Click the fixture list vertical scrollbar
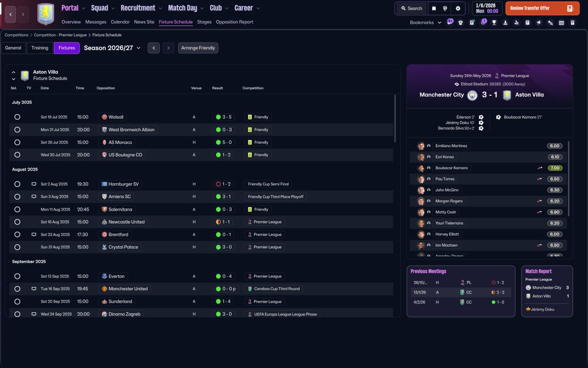The height and width of the screenshot is (368, 588). click(x=395, y=119)
